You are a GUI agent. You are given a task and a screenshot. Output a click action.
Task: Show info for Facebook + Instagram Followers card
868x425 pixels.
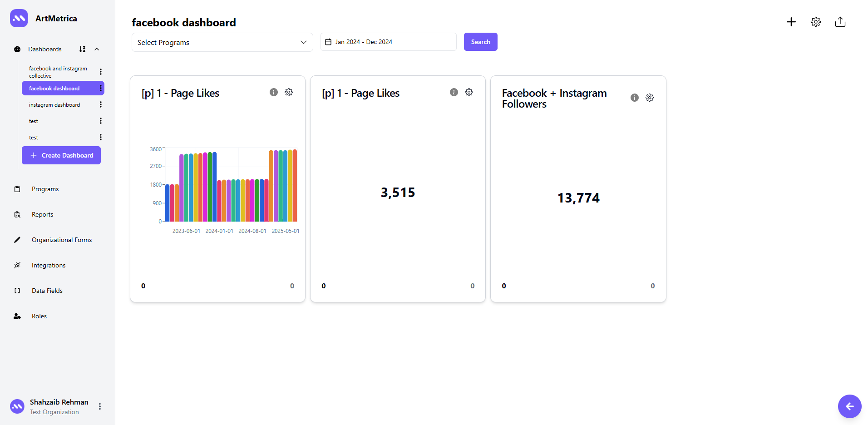click(x=635, y=98)
